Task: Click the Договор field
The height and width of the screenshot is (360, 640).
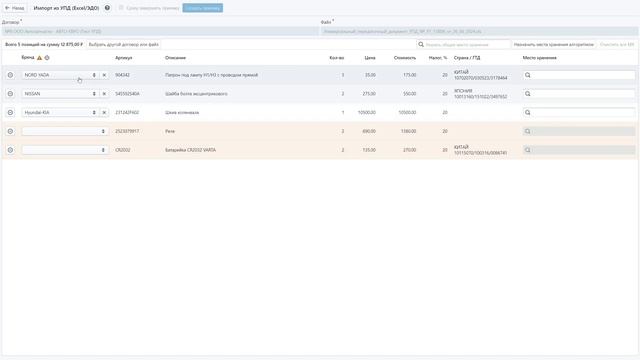Action: pyautogui.click(x=160, y=31)
